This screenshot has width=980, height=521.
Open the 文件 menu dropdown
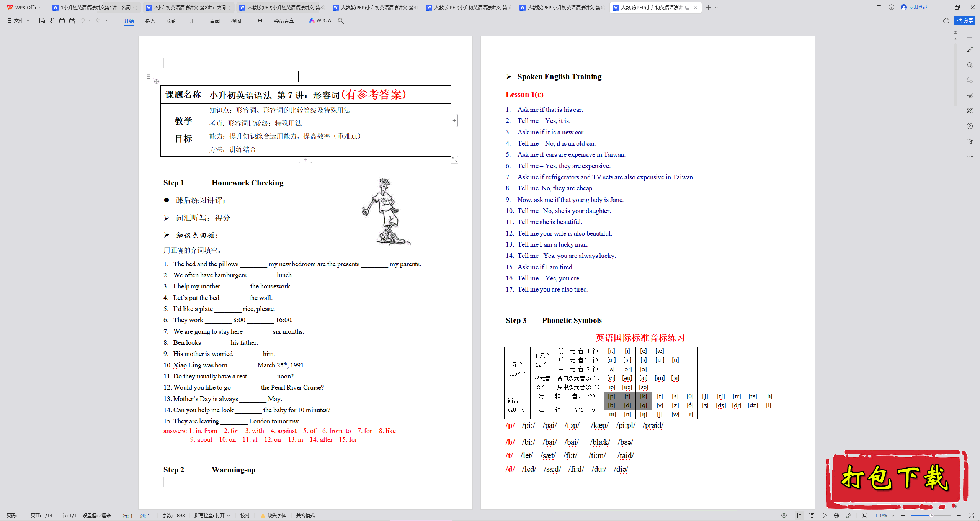pos(18,21)
